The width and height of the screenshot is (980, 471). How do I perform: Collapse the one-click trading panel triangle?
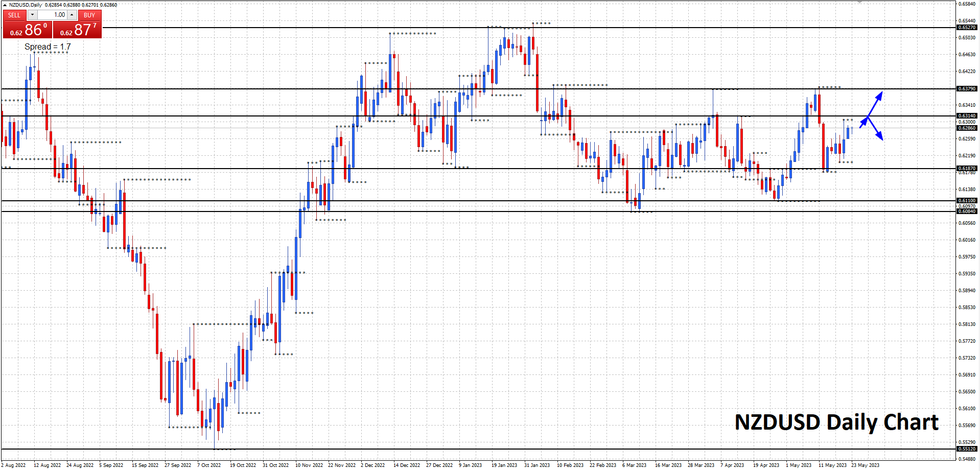(x=5, y=5)
